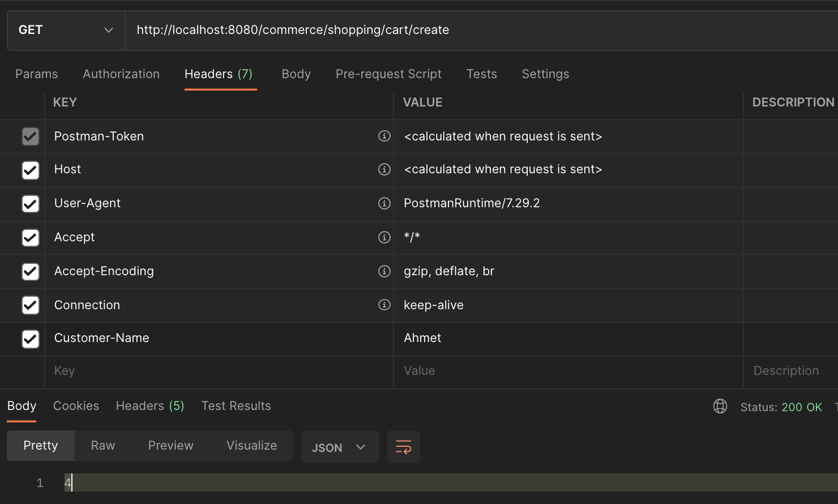
Task: Disable the Customer-Name header checkbox
Action: point(31,339)
